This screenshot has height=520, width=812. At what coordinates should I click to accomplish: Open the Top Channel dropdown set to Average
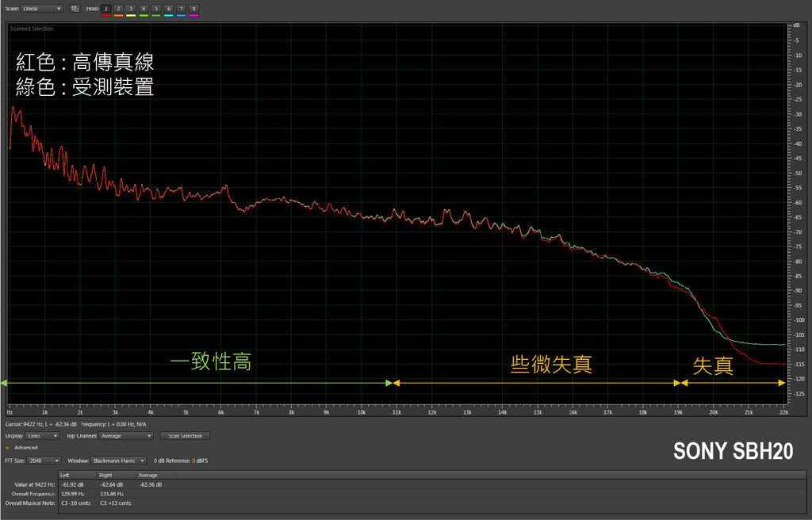[x=126, y=436]
